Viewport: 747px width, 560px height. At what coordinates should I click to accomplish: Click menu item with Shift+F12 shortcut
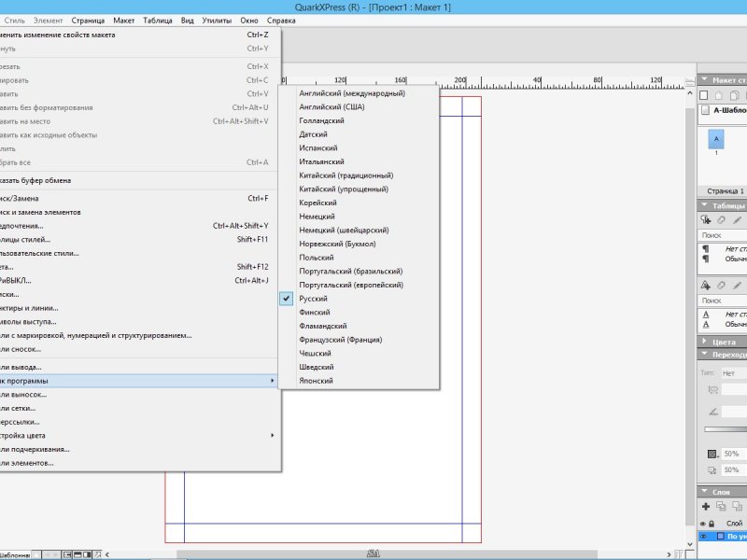(x=138, y=267)
